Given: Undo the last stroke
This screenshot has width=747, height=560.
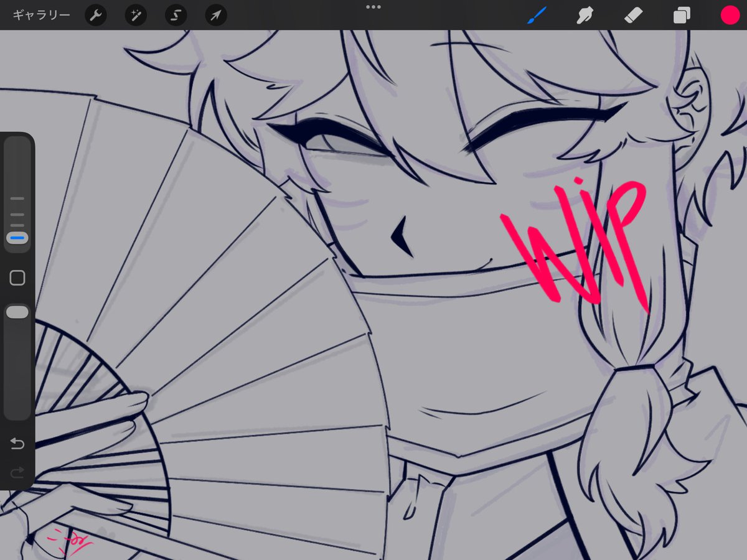Looking at the screenshot, I should point(17,444).
